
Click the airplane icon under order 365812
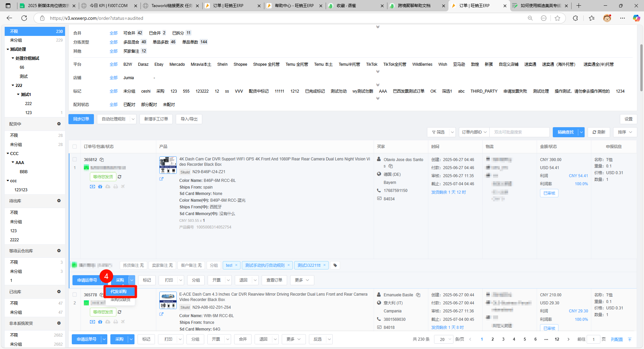[123, 187]
